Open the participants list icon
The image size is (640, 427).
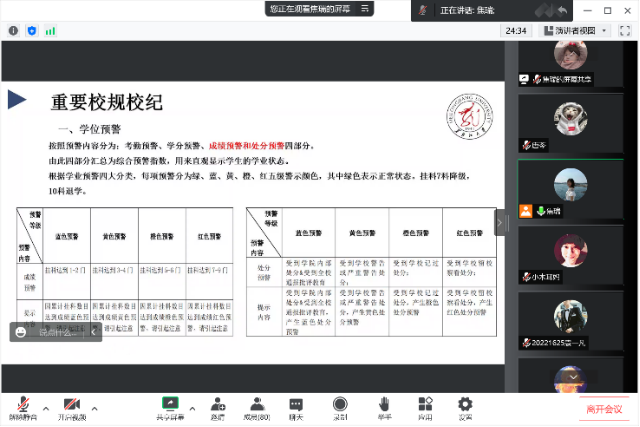click(257, 405)
